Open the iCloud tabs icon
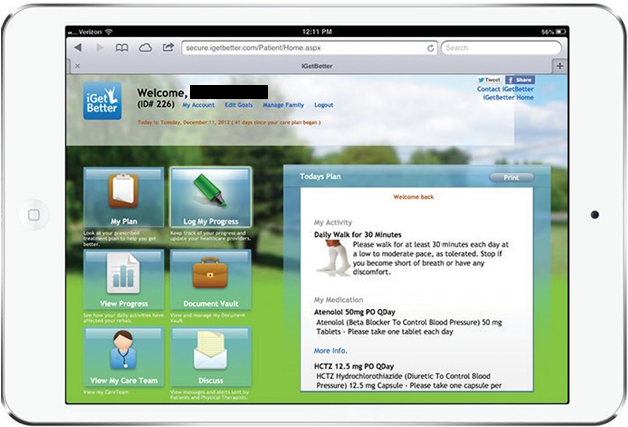 [x=146, y=47]
